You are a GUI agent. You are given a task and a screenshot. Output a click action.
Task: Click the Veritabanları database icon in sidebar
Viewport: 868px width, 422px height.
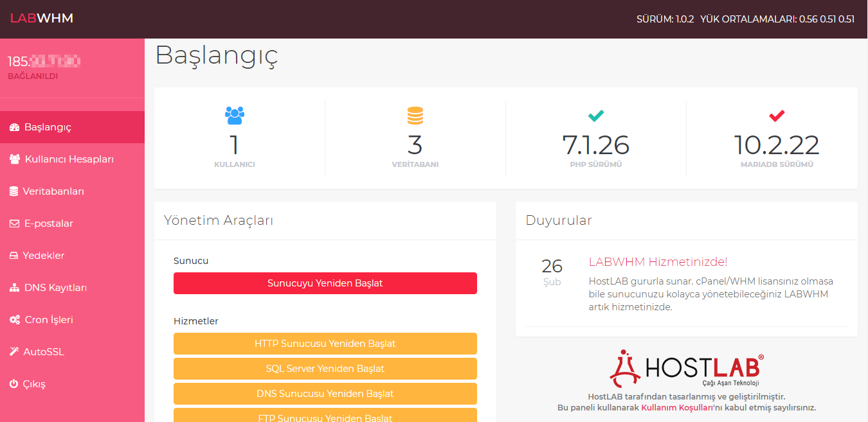click(x=14, y=191)
